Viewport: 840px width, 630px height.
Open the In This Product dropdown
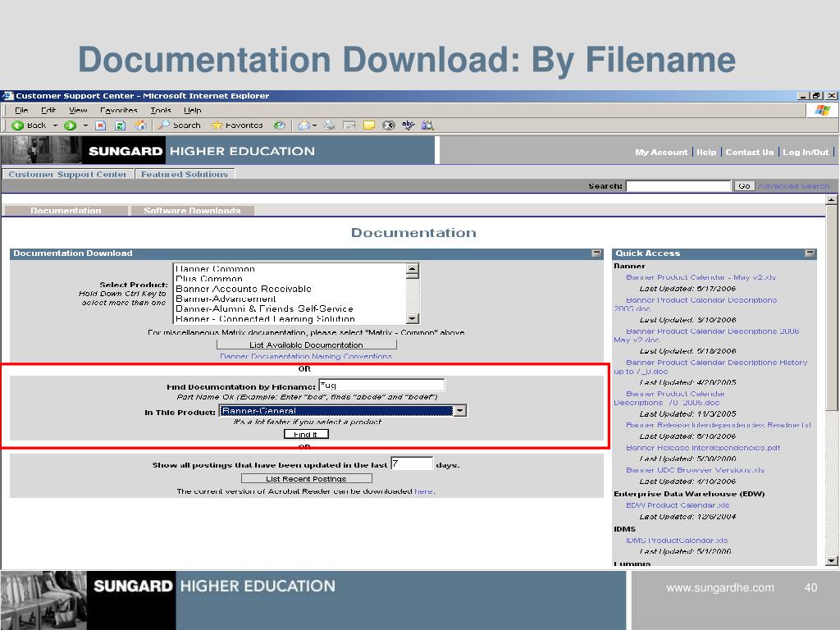[x=343, y=411]
